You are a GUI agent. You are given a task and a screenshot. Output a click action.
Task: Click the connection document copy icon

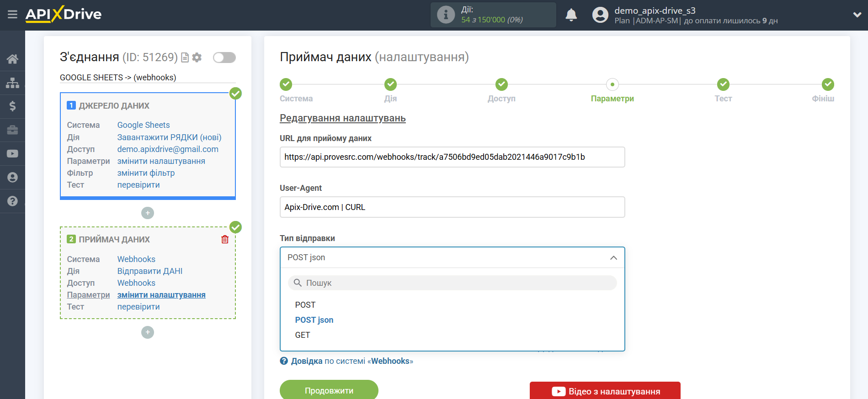[185, 58]
